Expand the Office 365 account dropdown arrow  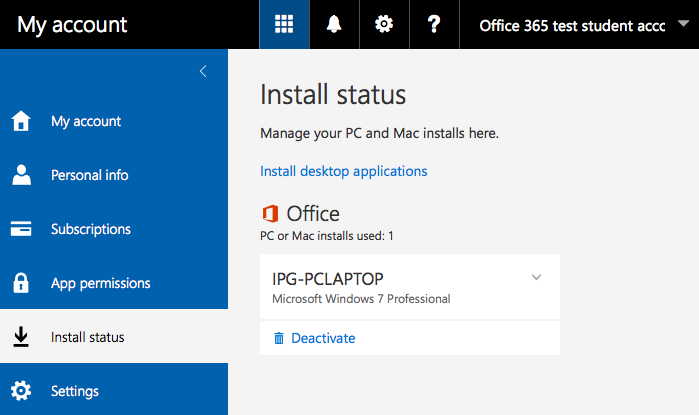tap(683, 23)
